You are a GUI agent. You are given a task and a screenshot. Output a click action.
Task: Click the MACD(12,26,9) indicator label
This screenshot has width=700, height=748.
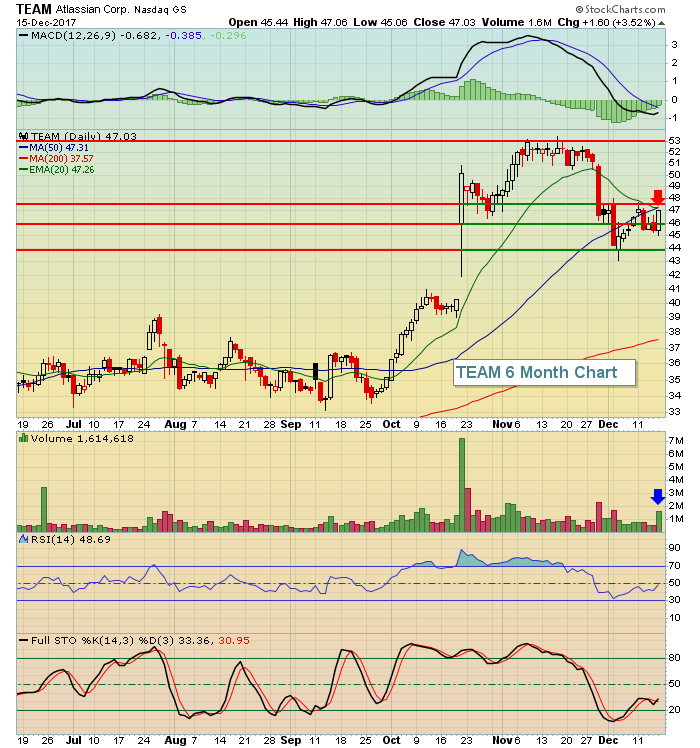click(x=73, y=36)
